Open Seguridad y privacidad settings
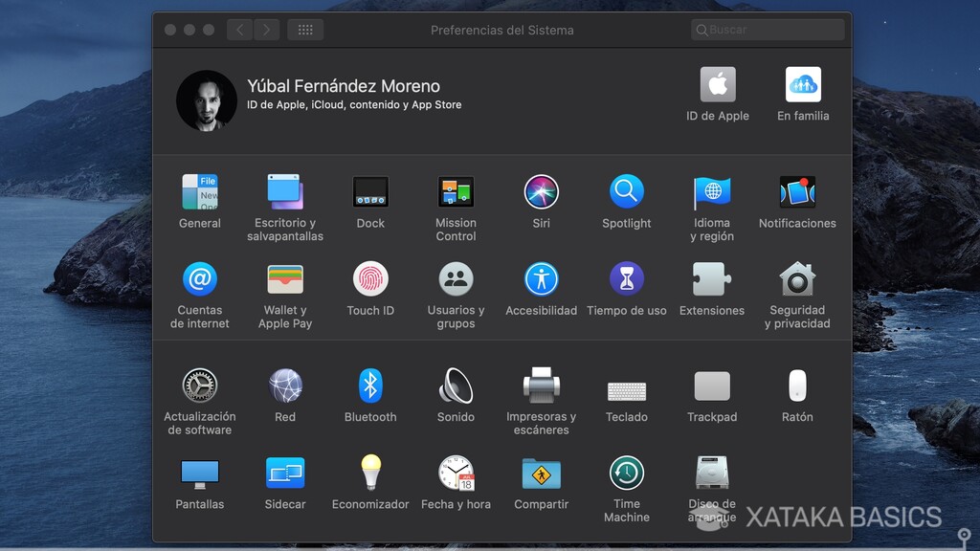This screenshot has width=980, height=551. pos(797,279)
